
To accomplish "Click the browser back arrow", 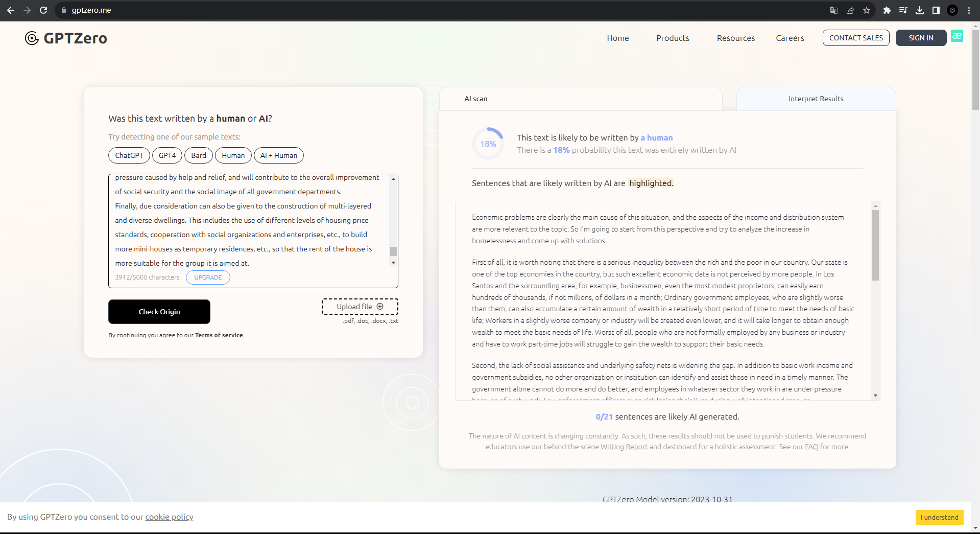I will [x=11, y=10].
